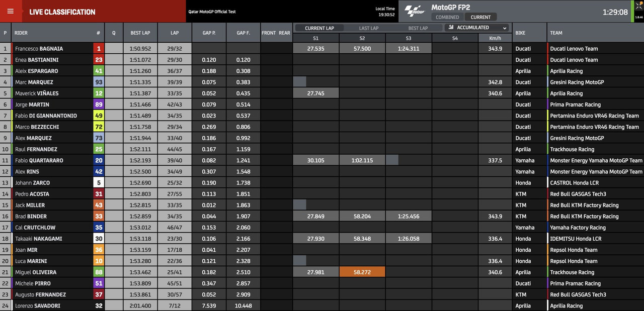The height and width of the screenshot is (311, 644).
Task: Click CASTROL Honda LCR team name
Action: [x=575, y=182]
